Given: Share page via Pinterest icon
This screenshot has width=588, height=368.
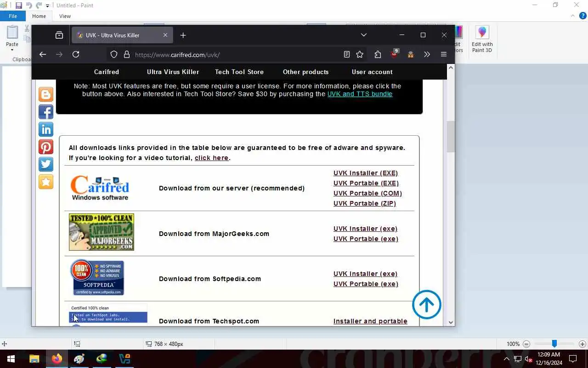Looking at the screenshot, I should (x=46, y=147).
